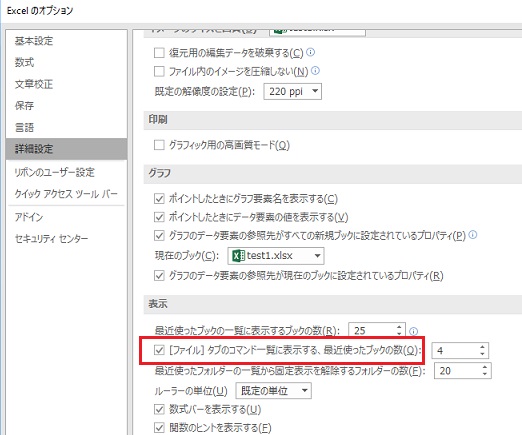Increase [ファイル] tab recent books count of 4

coord(482,347)
